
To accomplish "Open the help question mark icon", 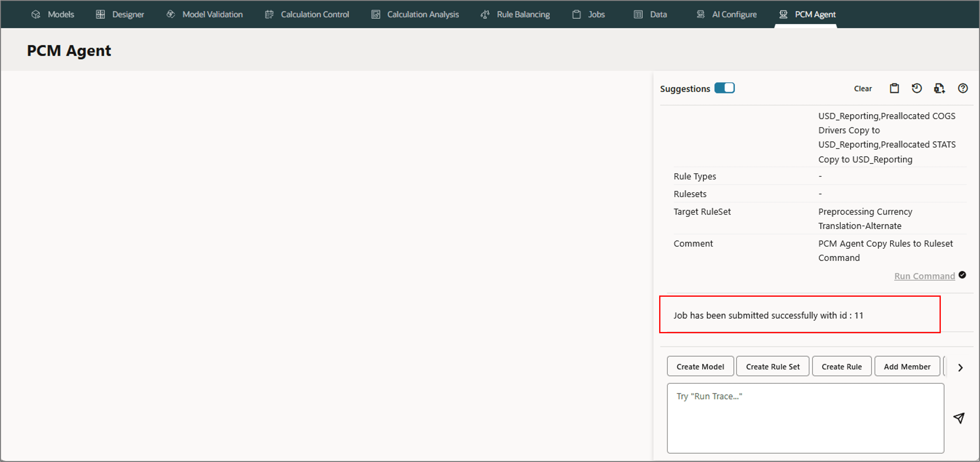I will click(x=962, y=88).
